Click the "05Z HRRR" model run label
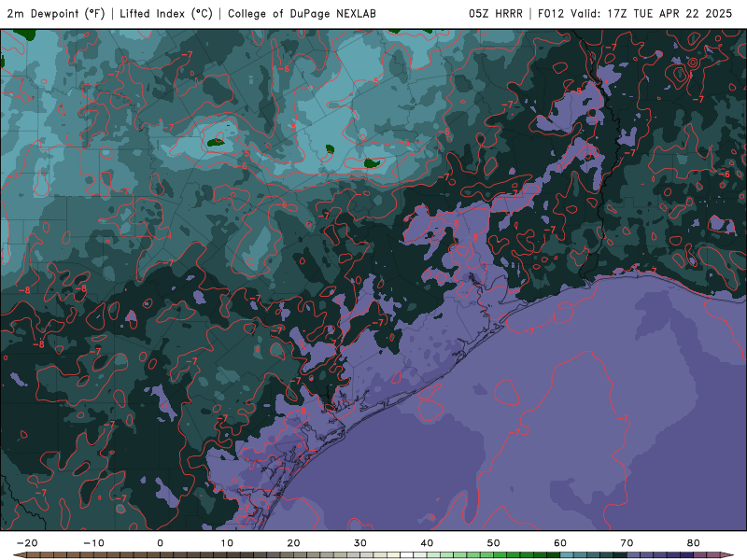 point(496,14)
